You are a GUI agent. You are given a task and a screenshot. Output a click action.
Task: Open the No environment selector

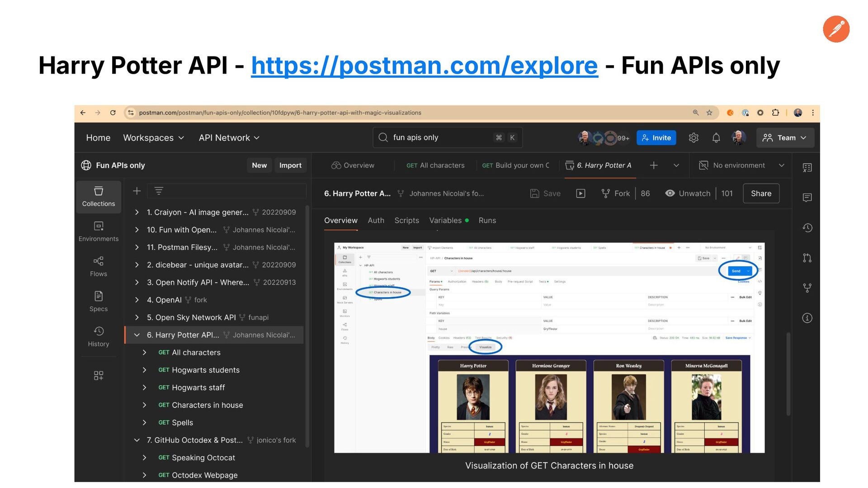coord(741,165)
